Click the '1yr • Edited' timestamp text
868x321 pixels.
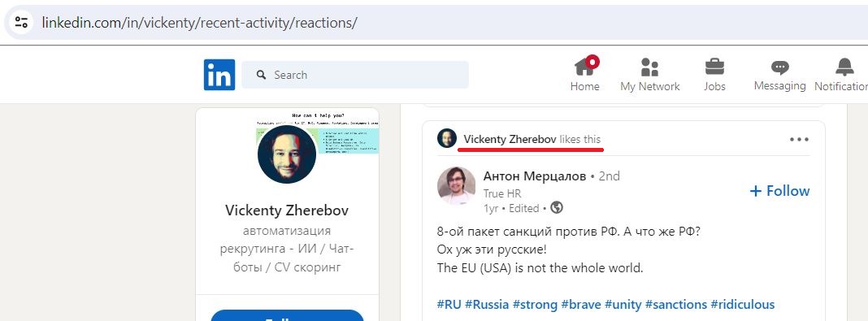511,209
